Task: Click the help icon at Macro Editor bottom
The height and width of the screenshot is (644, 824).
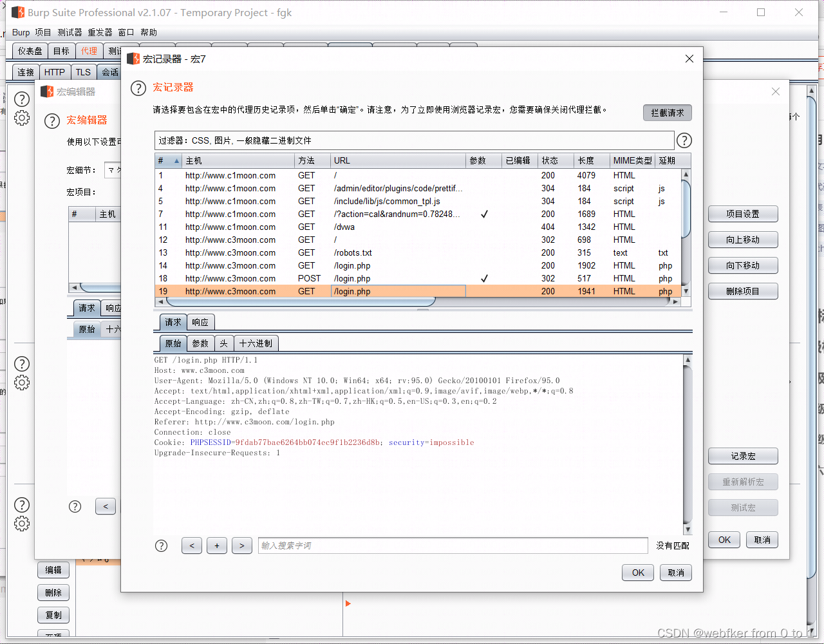Action: click(75, 506)
